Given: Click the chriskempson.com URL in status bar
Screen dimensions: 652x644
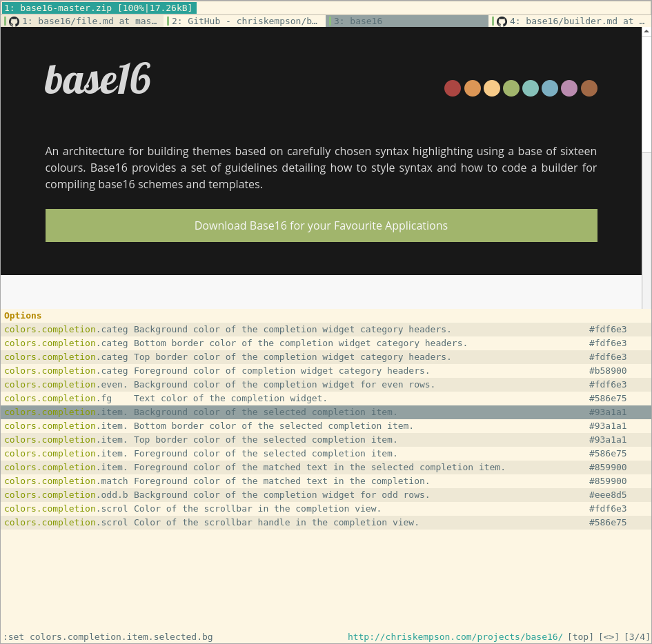Looking at the screenshot, I should [x=455, y=636].
